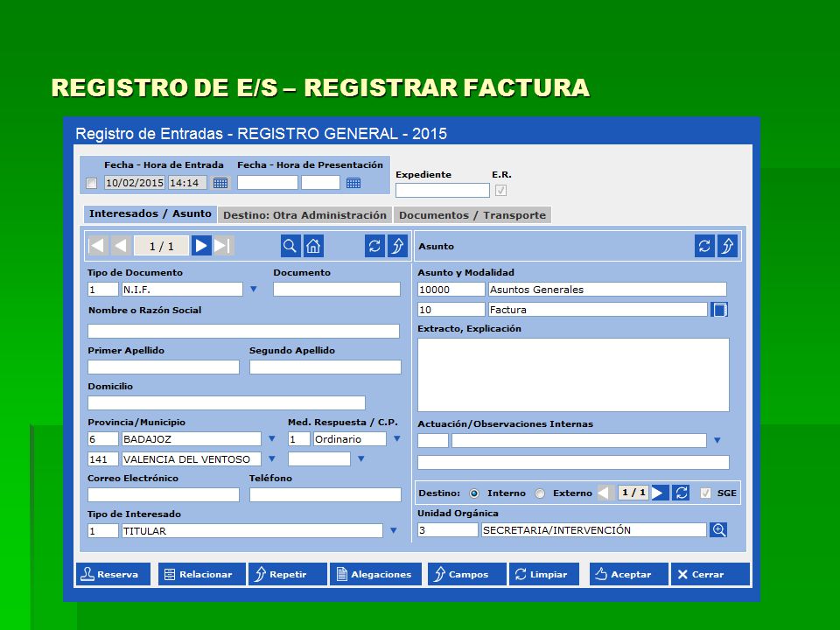
Task: Click the Asunto code 10000 field
Action: pos(451,290)
